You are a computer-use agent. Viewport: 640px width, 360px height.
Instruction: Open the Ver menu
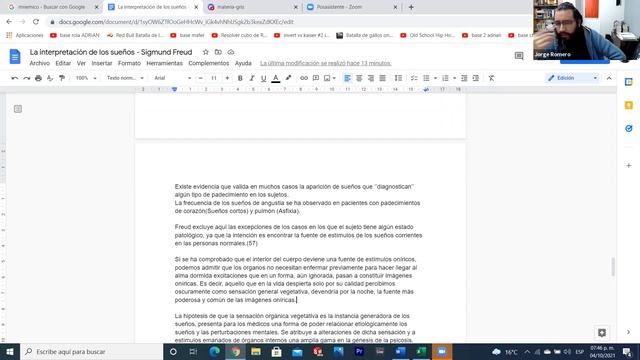[x=81, y=63]
